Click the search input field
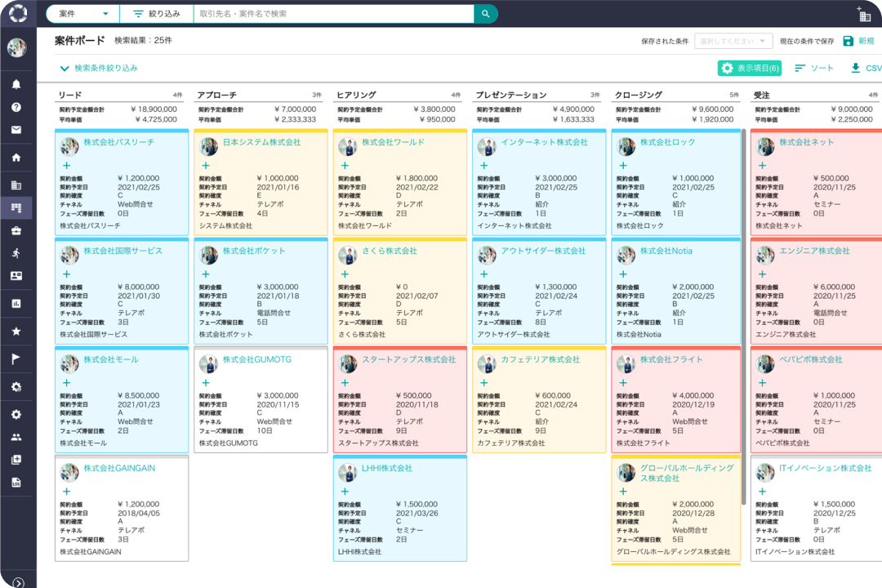This screenshot has height=588, width=882. coord(333,14)
